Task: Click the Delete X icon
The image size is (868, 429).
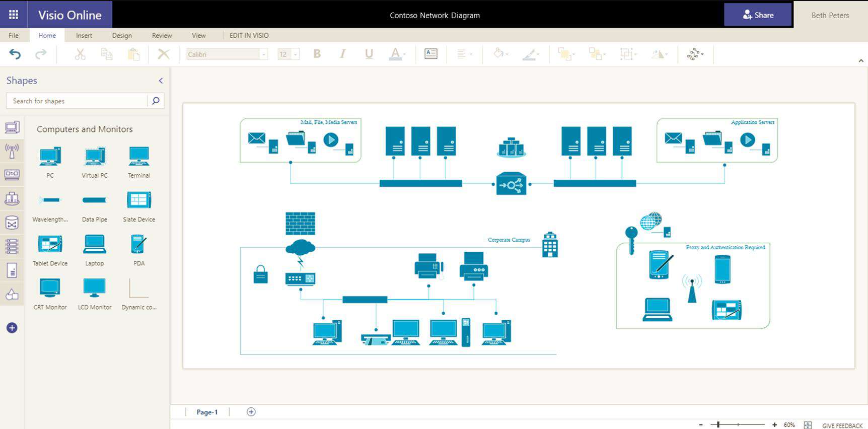Action: pyautogui.click(x=164, y=54)
